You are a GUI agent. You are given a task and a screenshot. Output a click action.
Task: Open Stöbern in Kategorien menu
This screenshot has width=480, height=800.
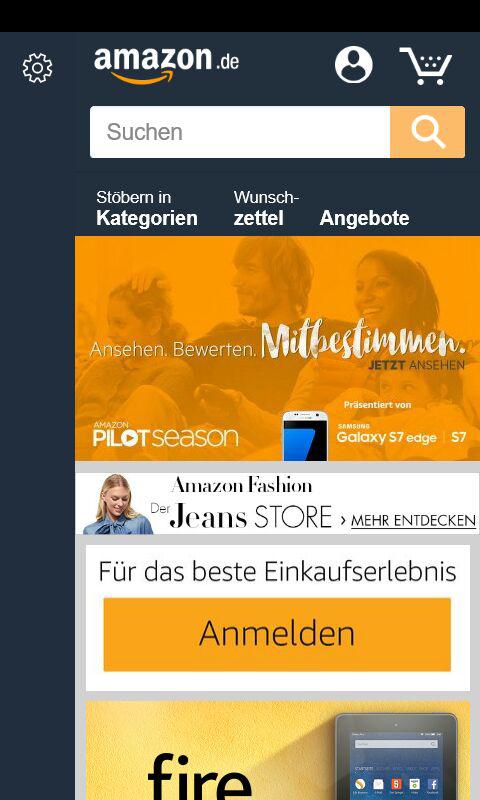147,209
